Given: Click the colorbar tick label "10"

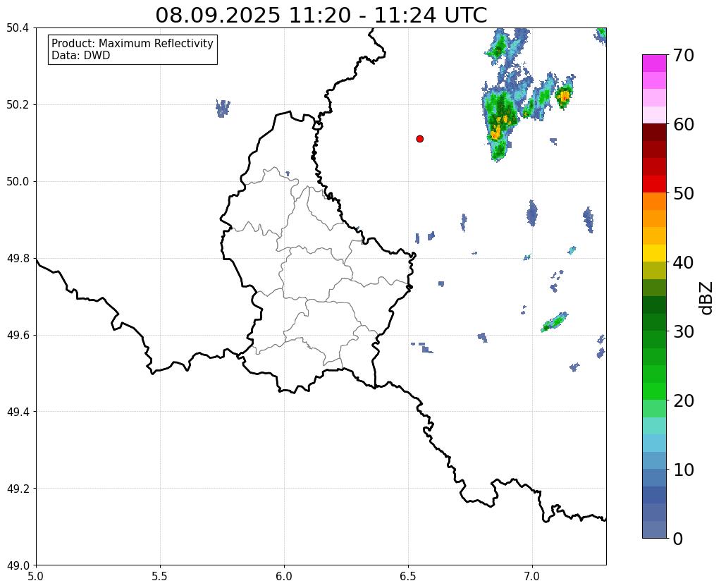Looking at the screenshot, I should pyautogui.click(x=683, y=470).
